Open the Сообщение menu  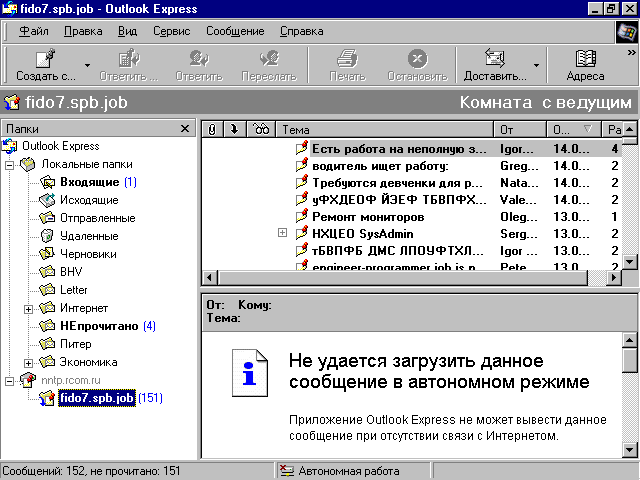pos(235,31)
